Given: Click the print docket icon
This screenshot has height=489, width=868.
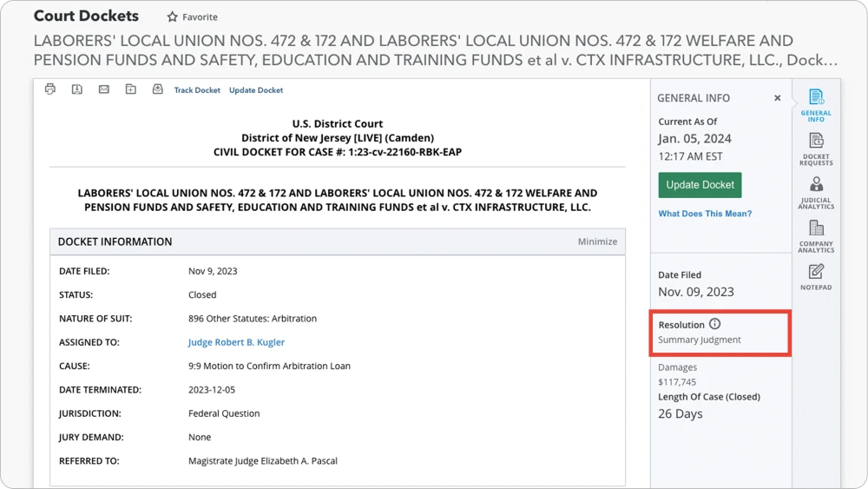Looking at the screenshot, I should 50,89.
